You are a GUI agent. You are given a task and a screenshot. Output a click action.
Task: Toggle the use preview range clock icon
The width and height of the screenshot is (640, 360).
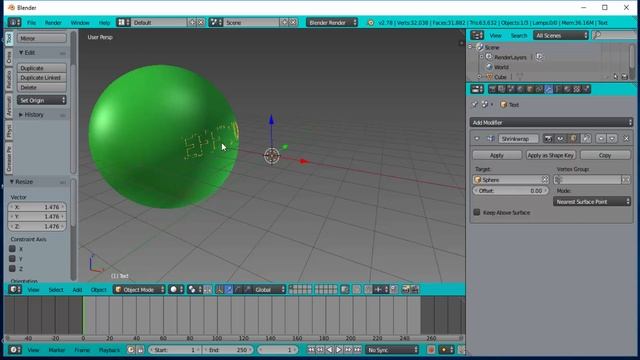[131, 350]
